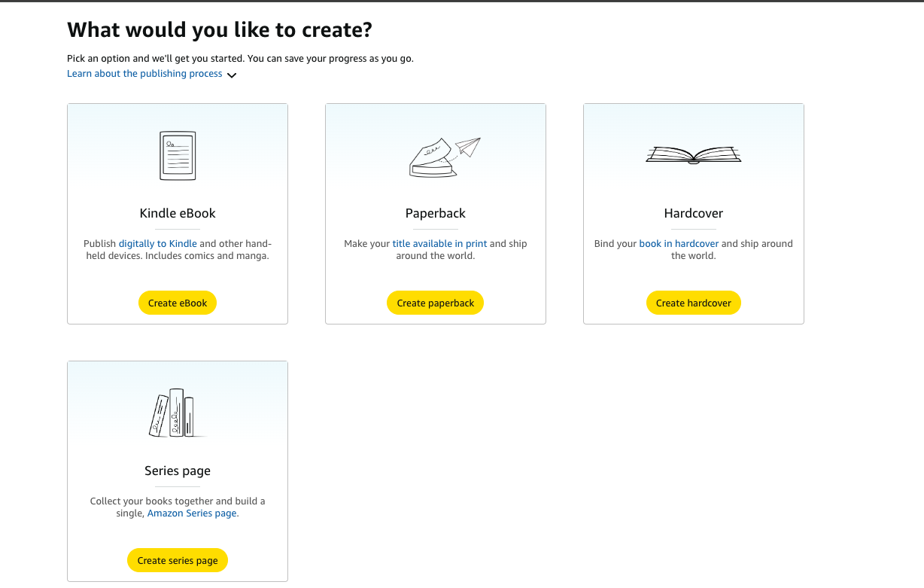The width and height of the screenshot is (924, 588).
Task: Click the open hardcover book icon
Action: (x=693, y=154)
